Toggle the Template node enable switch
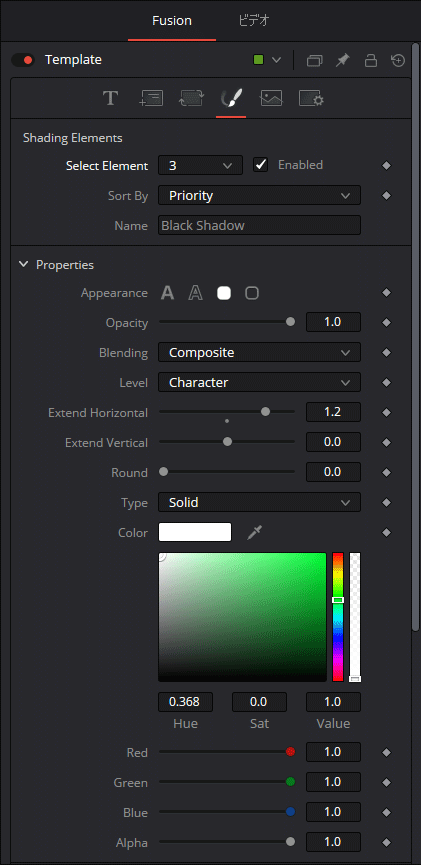The width and height of the screenshot is (421, 865). (x=23, y=60)
